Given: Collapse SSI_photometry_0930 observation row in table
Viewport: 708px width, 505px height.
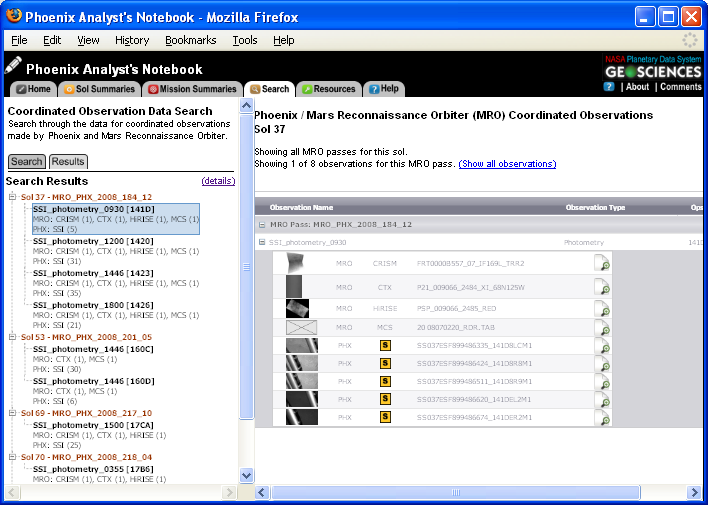Looking at the screenshot, I should (x=263, y=242).
